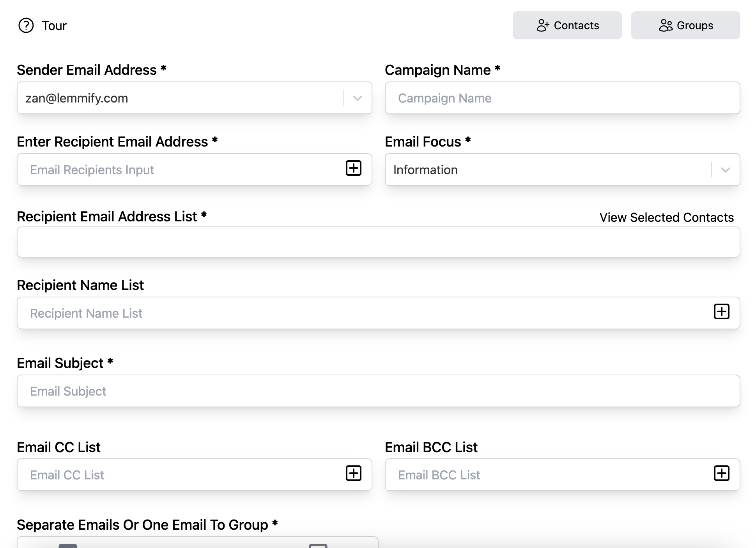
Task: Expand Sender Email Address dropdown chevron
Action: point(358,98)
